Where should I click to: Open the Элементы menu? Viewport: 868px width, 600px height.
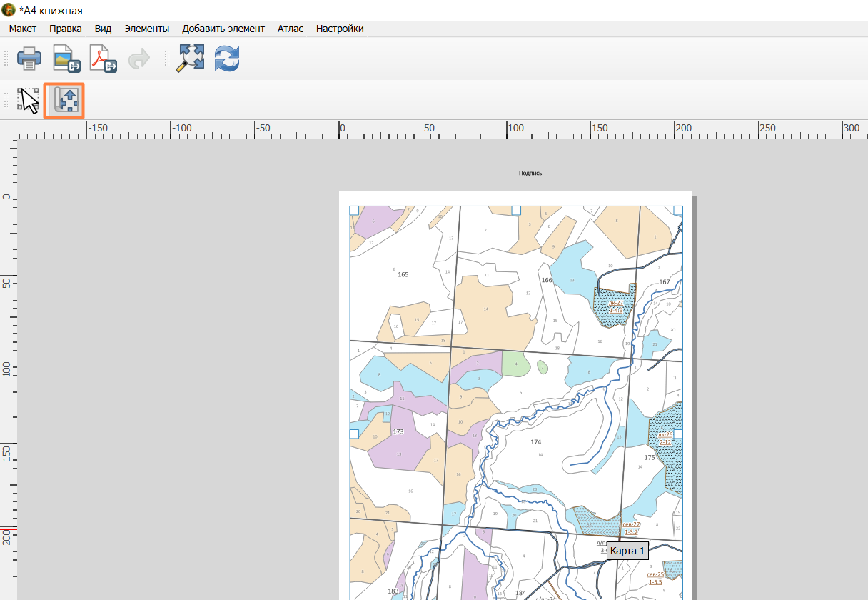pyautogui.click(x=146, y=29)
